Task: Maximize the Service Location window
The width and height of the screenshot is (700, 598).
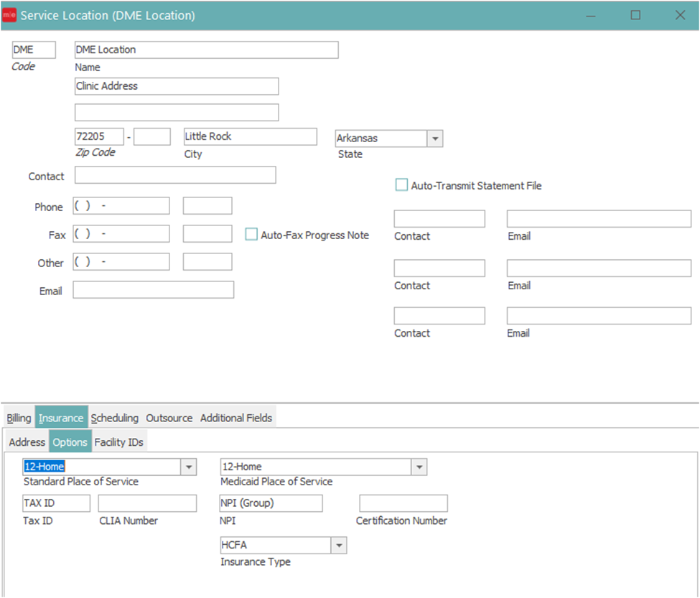Action: click(x=635, y=15)
